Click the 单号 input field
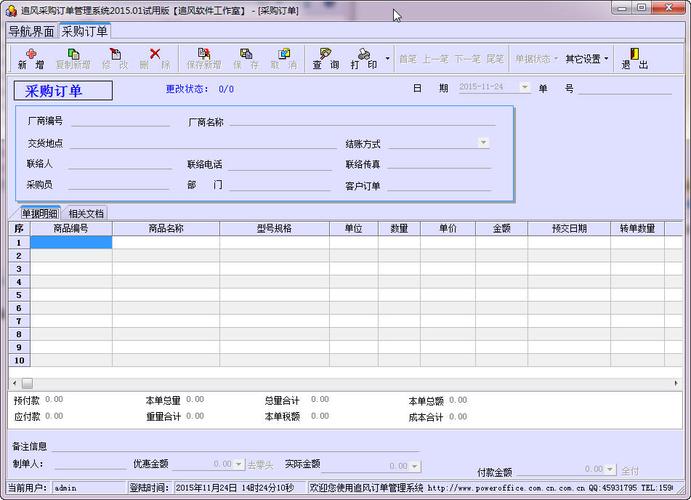Screen dimensions: 691x500 click(x=625, y=89)
